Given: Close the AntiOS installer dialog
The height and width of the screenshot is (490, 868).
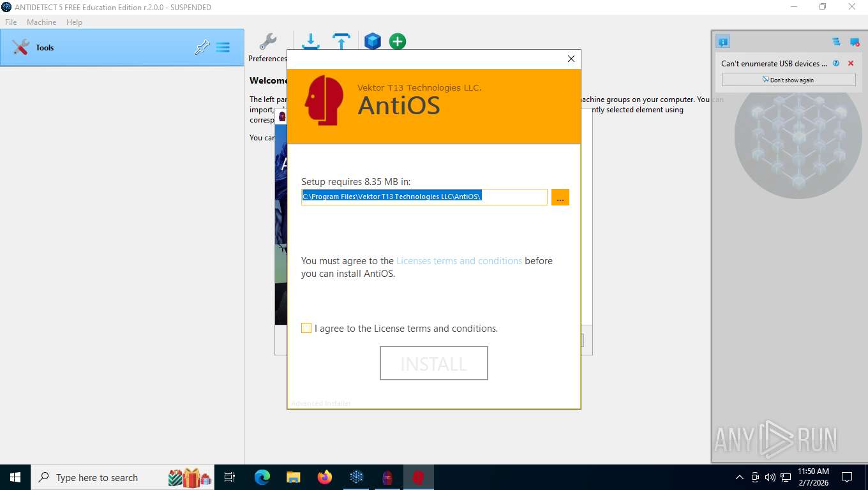Looking at the screenshot, I should (571, 59).
